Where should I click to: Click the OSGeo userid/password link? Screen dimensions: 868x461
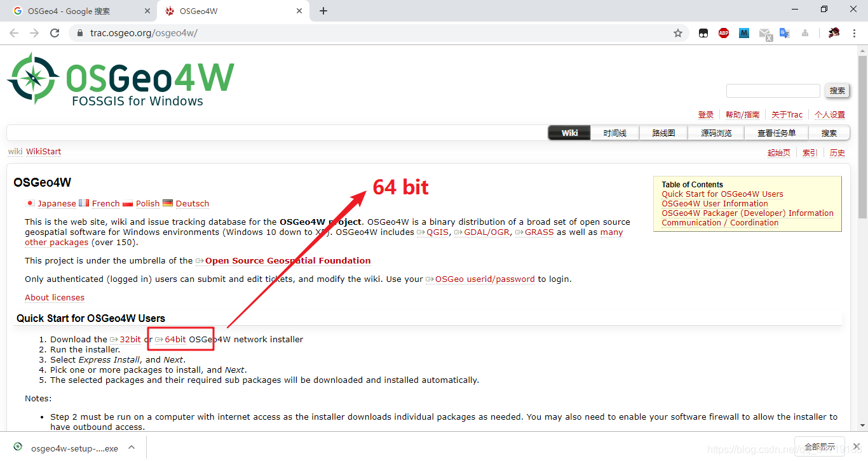(480, 279)
